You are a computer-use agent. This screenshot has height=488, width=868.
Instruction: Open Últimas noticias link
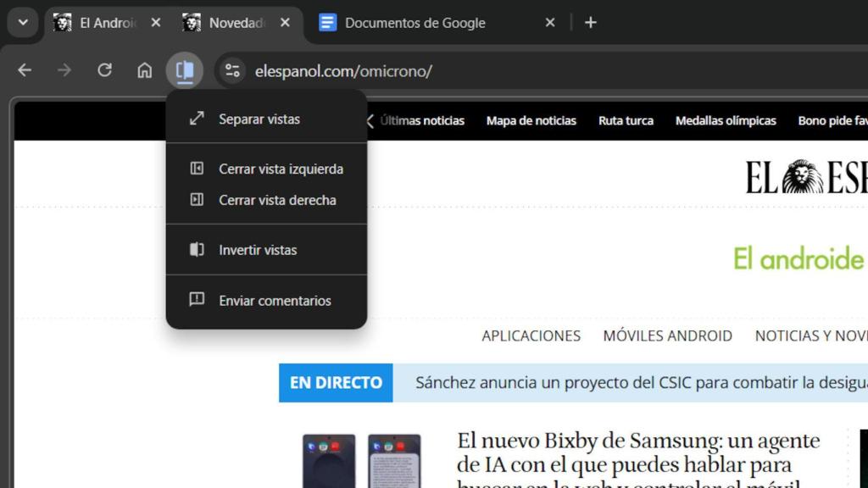[x=422, y=120]
